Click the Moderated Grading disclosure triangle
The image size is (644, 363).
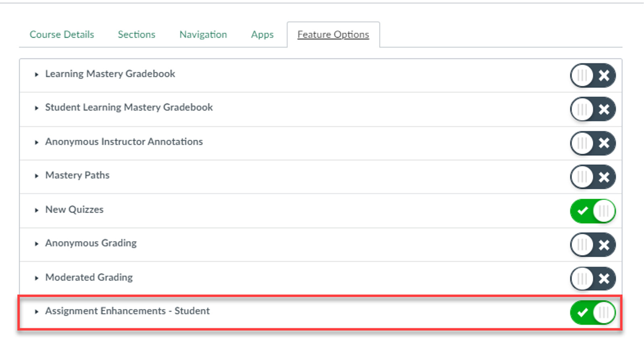click(x=37, y=278)
